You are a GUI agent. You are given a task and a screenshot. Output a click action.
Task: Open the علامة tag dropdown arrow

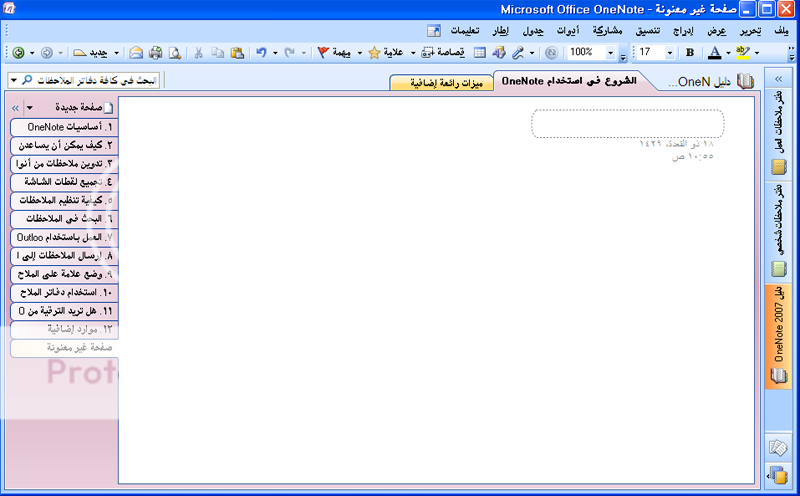click(x=413, y=53)
